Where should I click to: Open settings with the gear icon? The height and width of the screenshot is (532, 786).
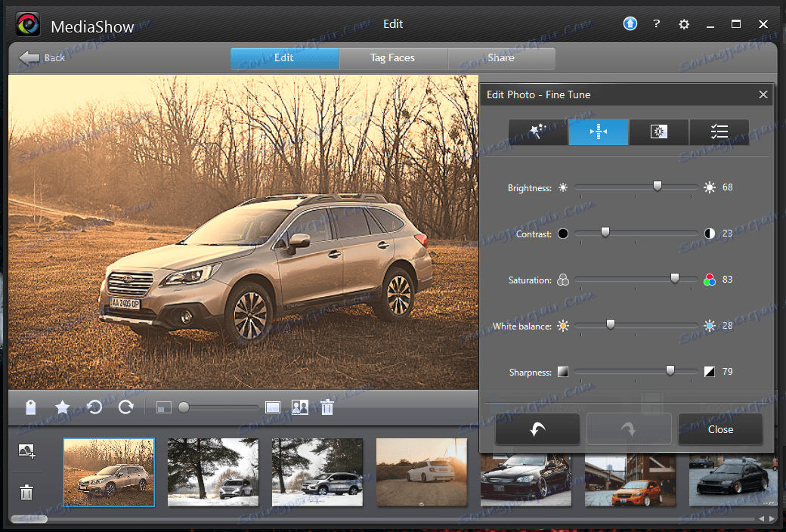coord(684,24)
